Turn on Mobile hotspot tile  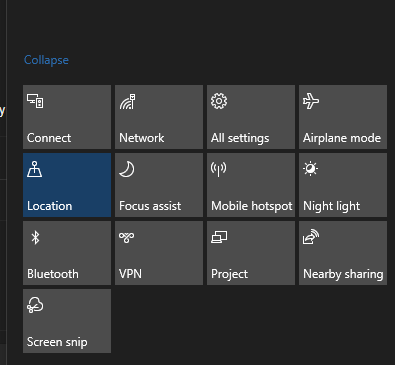pos(251,185)
